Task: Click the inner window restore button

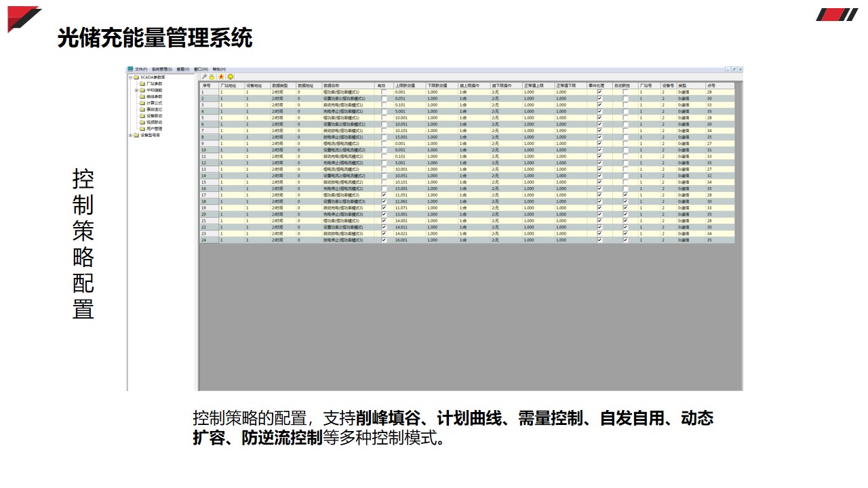Action: coord(734,69)
